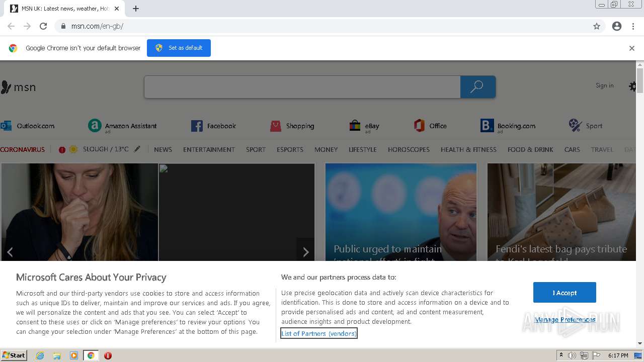Select the MSN UK browser tab
Image resolution: width=644 pixels, height=362 pixels.
(64, 9)
